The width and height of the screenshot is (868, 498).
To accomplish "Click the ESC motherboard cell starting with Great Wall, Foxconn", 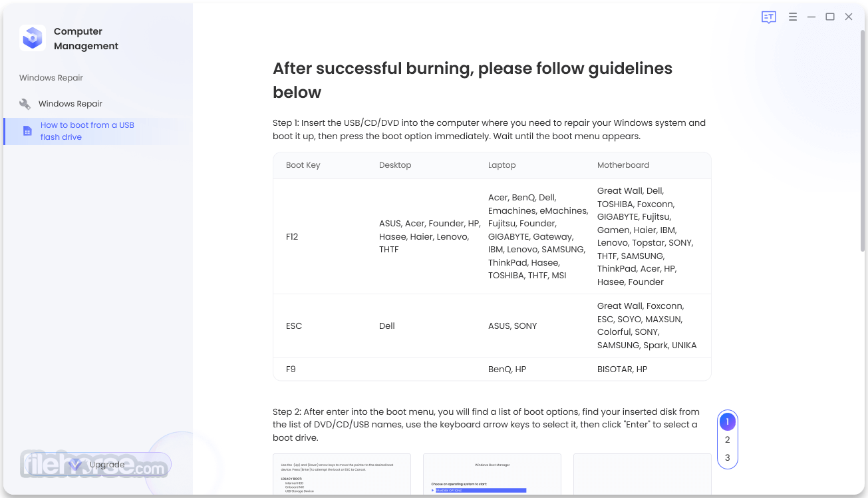I will pyautogui.click(x=647, y=326).
